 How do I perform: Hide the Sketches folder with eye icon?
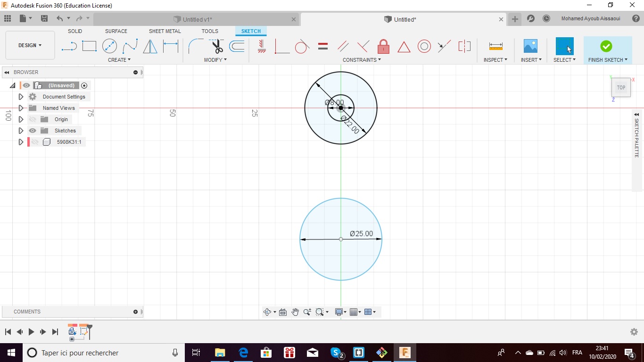pyautogui.click(x=33, y=131)
